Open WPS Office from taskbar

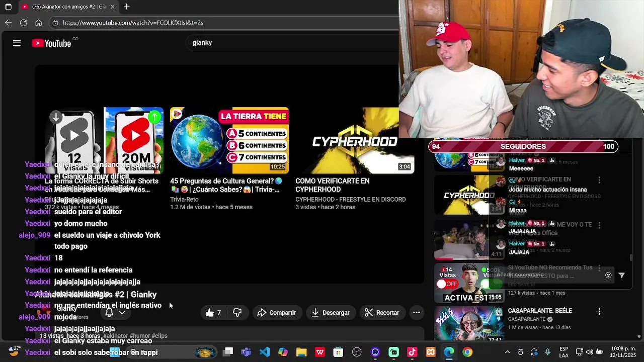[x=320, y=352]
